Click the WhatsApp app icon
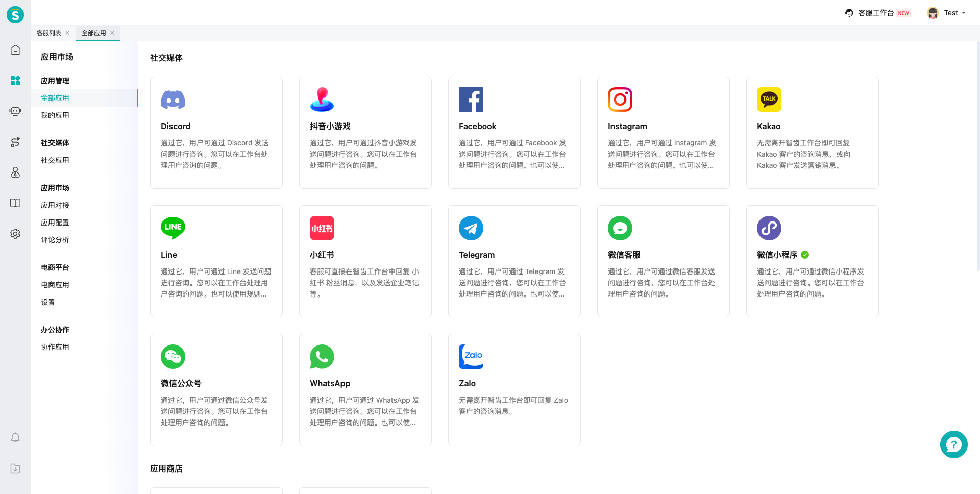Viewport: 980px width, 494px height. (x=322, y=357)
